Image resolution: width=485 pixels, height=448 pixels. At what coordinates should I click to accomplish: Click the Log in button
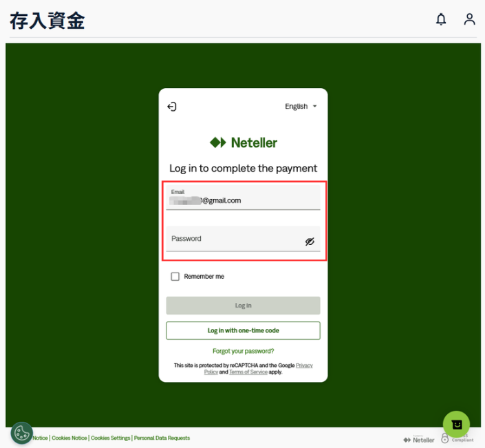243,306
